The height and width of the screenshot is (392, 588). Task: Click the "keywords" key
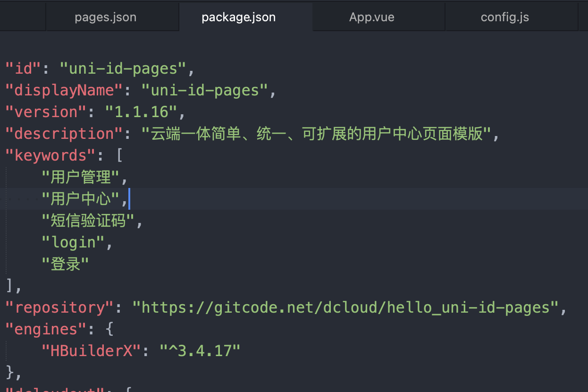(x=50, y=155)
